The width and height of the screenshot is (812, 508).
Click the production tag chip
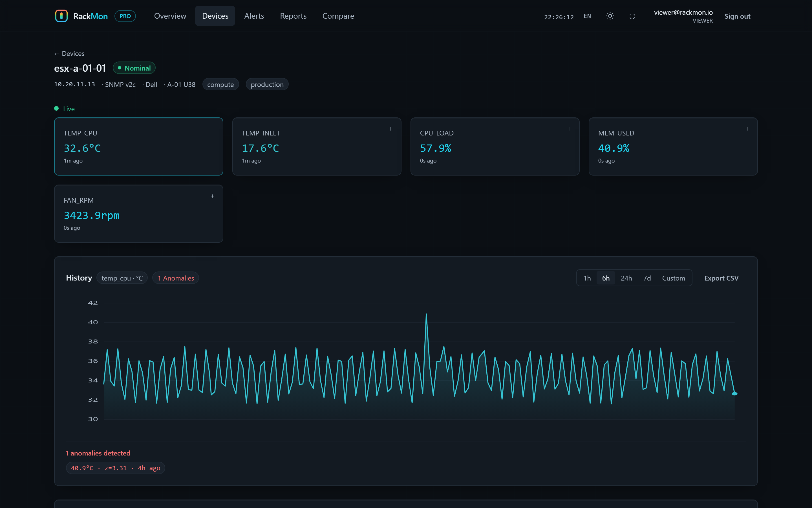[267, 84]
